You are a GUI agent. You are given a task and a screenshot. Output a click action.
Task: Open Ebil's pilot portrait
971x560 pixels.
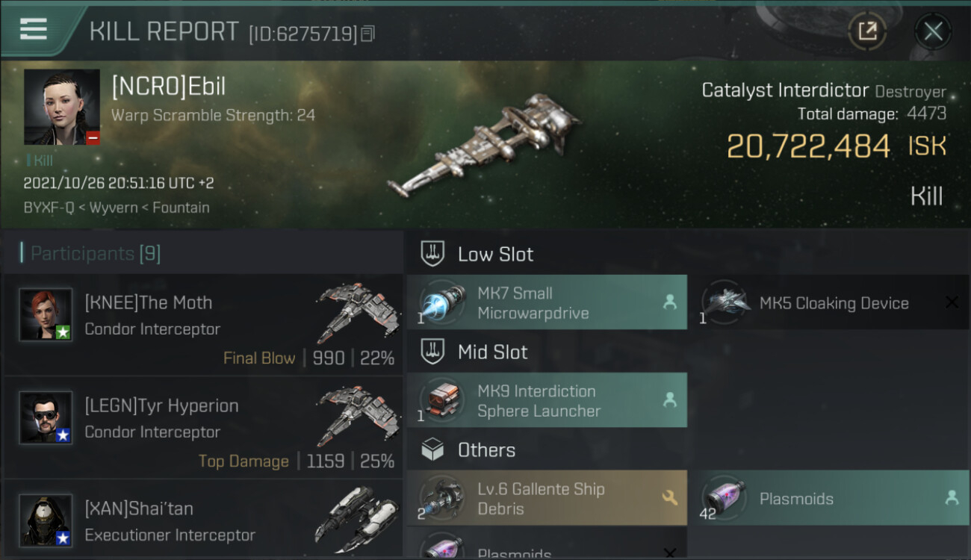[62, 108]
